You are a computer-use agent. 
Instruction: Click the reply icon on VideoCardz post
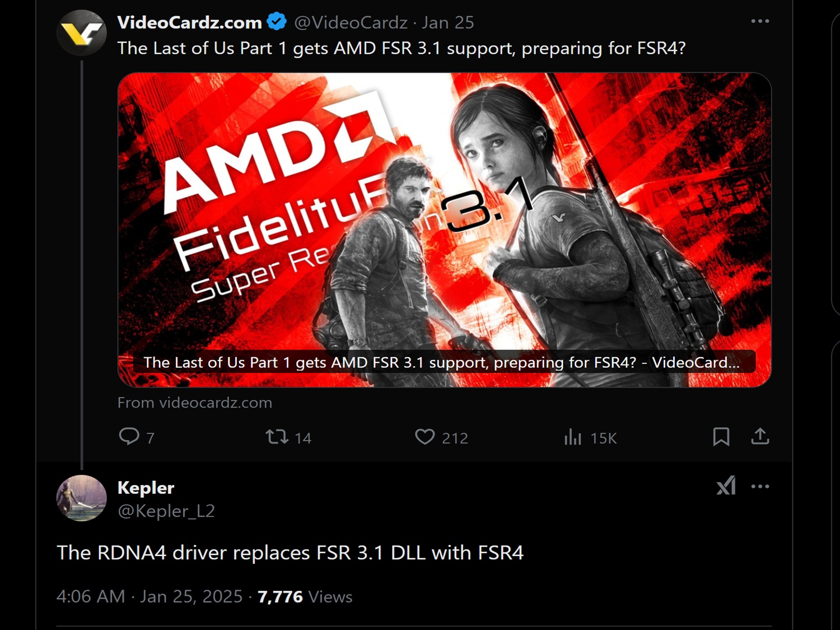[x=129, y=436]
